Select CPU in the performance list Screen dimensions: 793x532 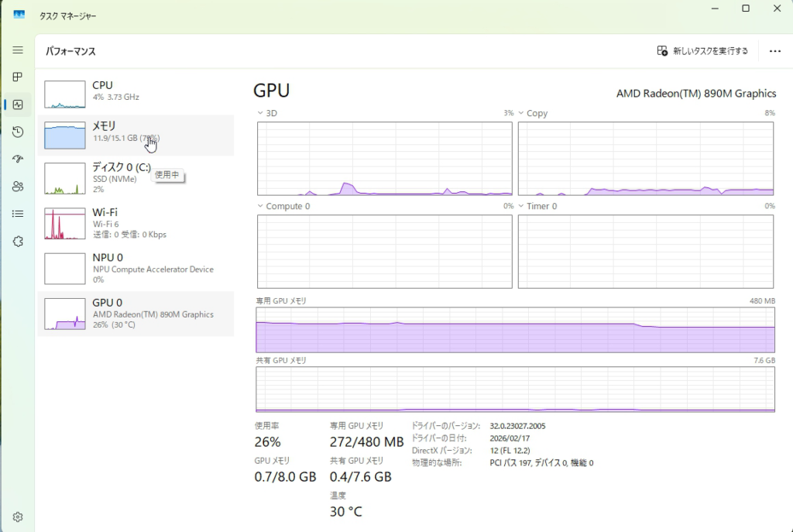pos(136,91)
